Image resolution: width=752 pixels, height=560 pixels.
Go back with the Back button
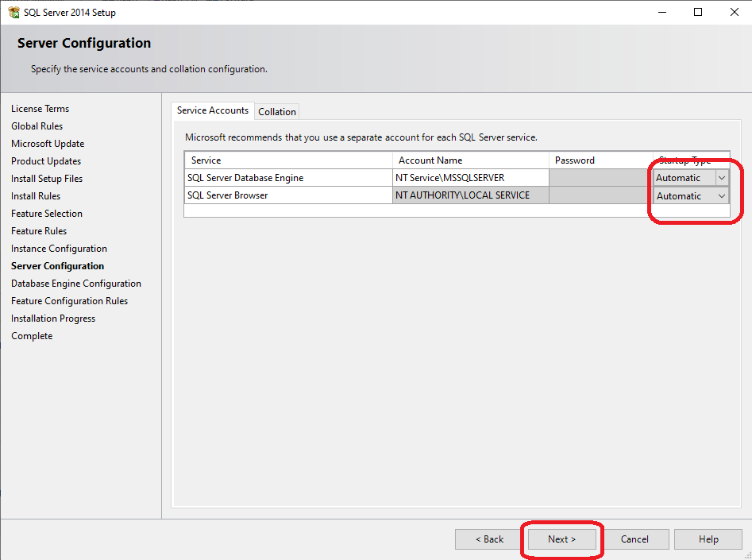tap(489, 539)
